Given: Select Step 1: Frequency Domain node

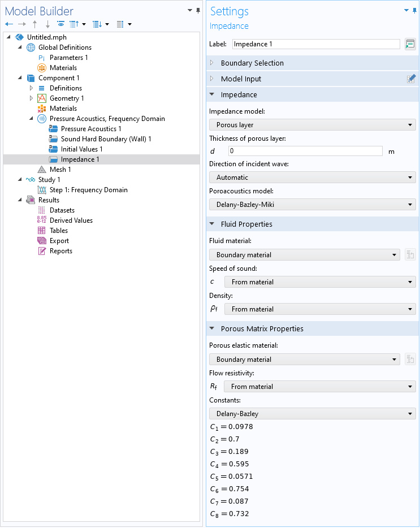Looking at the screenshot, I should [89, 190].
